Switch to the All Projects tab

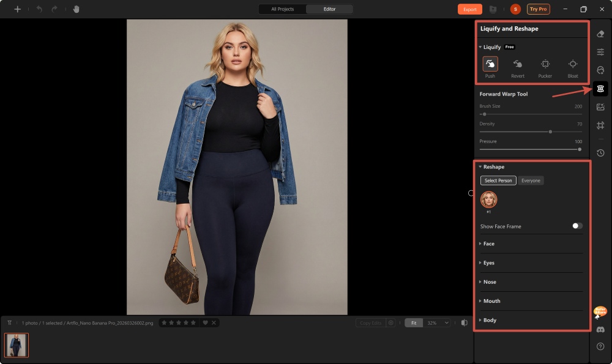pyautogui.click(x=282, y=9)
